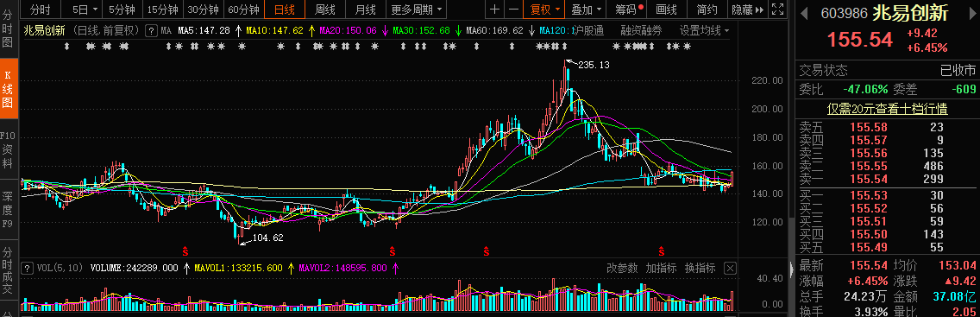
Task: Click the 兆易创新 stock name header
Action: [x=910, y=13]
